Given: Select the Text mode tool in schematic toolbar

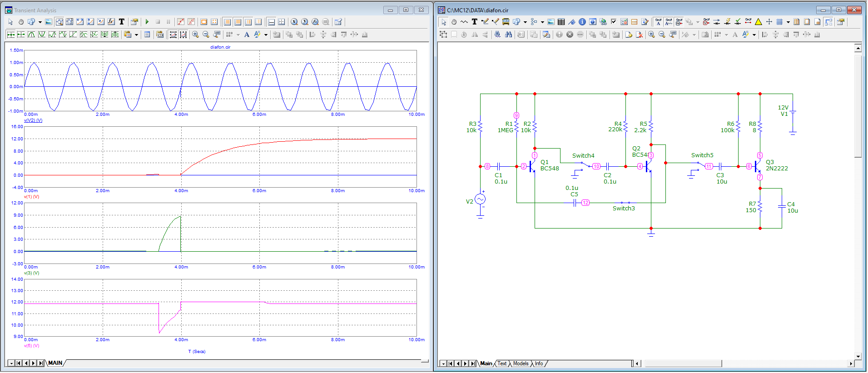Looking at the screenshot, I should click(x=474, y=22).
